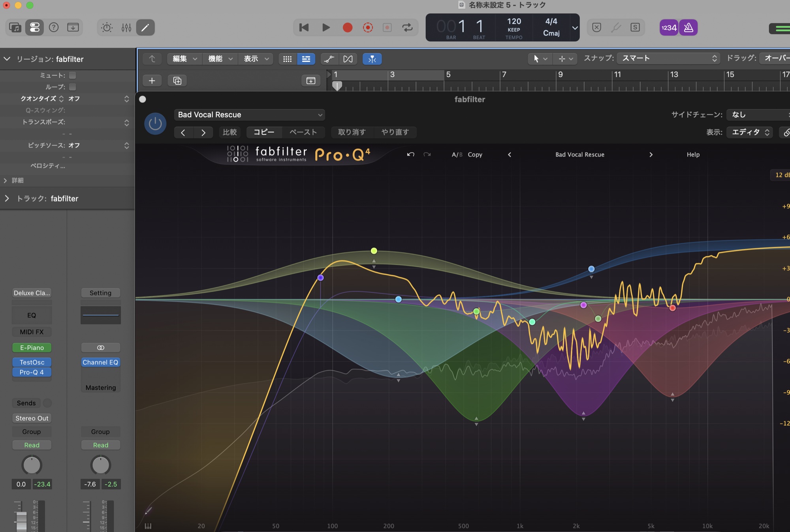The height and width of the screenshot is (532, 790).
Task: Tick the ループ checkbox
Action: tap(73, 87)
